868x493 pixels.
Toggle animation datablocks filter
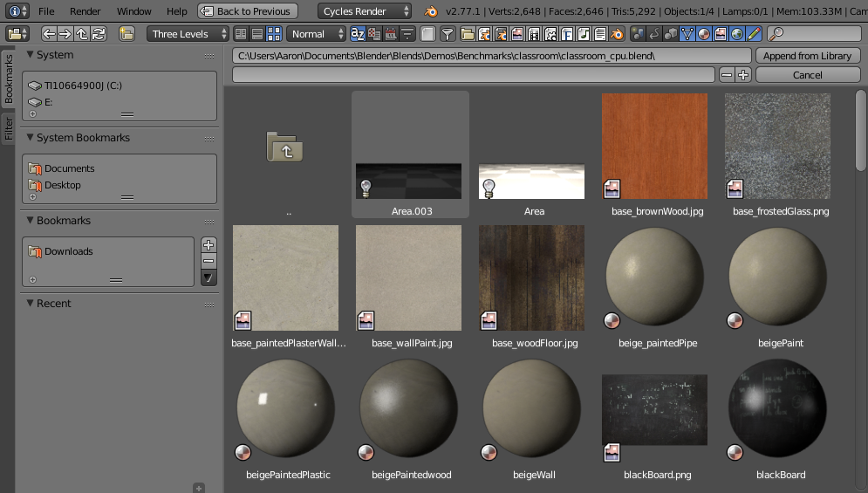(x=654, y=34)
